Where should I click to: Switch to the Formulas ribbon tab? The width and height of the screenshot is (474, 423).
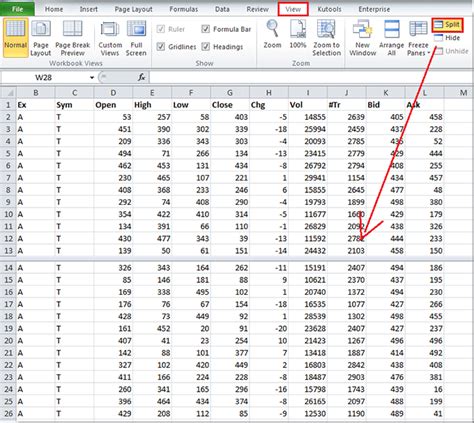click(183, 9)
